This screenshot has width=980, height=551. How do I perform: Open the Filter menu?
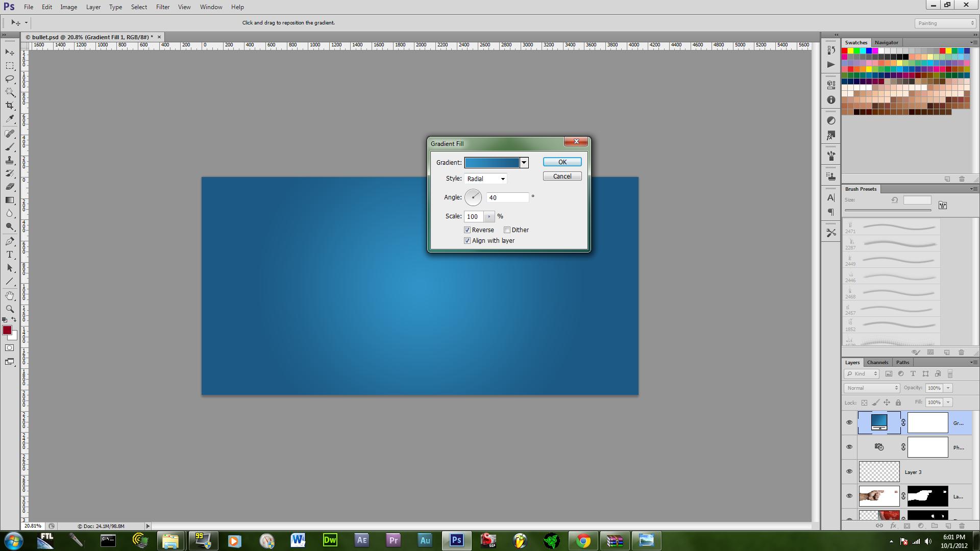(x=162, y=7)
